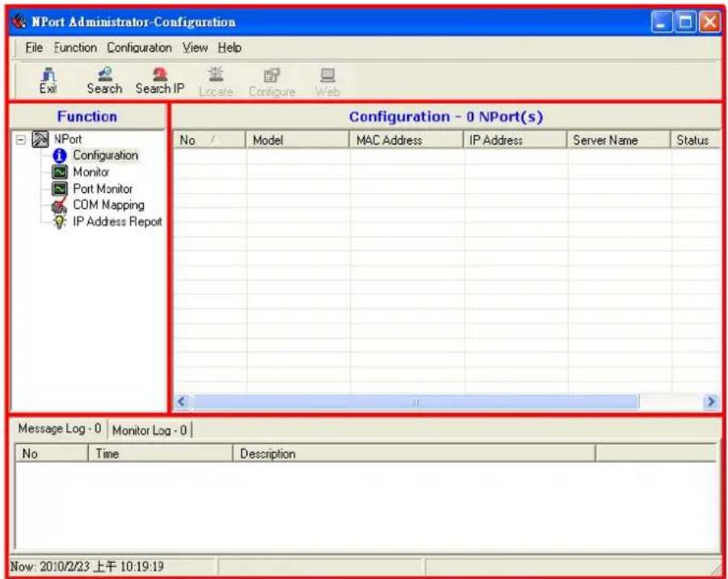The height and width of the screenshot is (579, 728).
Task: Click the grayed Locate toolbar icon
Action: tap(216, 74)
